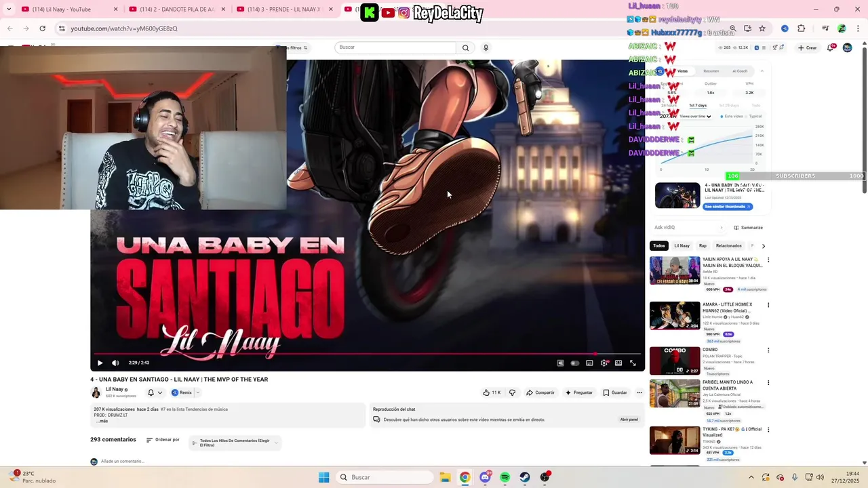Click the search magnifier button
Viewport: 868px width, 488px height.
pos(465,47)
